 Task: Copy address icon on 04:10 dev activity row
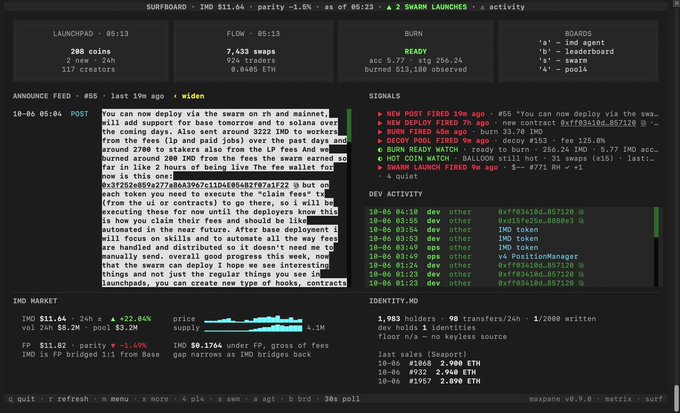coord(581,212)
